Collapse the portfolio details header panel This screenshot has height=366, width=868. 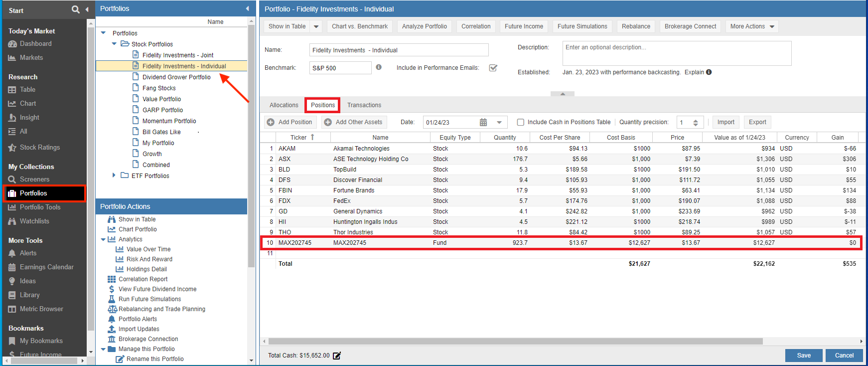(x=563, y=93)
